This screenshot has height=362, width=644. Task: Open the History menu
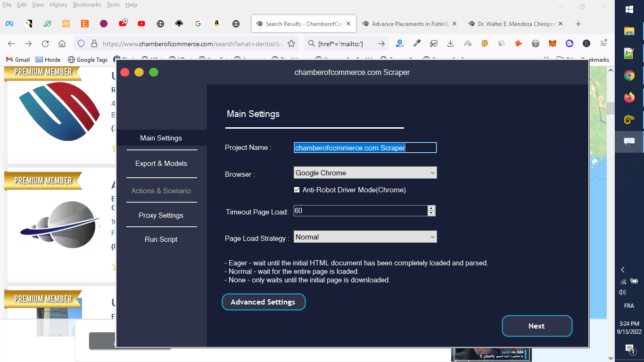[x=58, y=5]
